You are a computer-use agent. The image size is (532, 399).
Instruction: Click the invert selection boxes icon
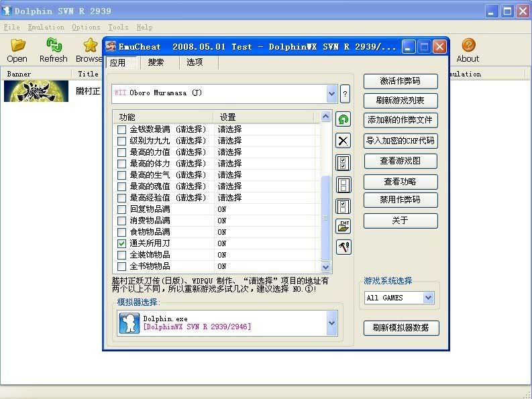pos(343,207)
